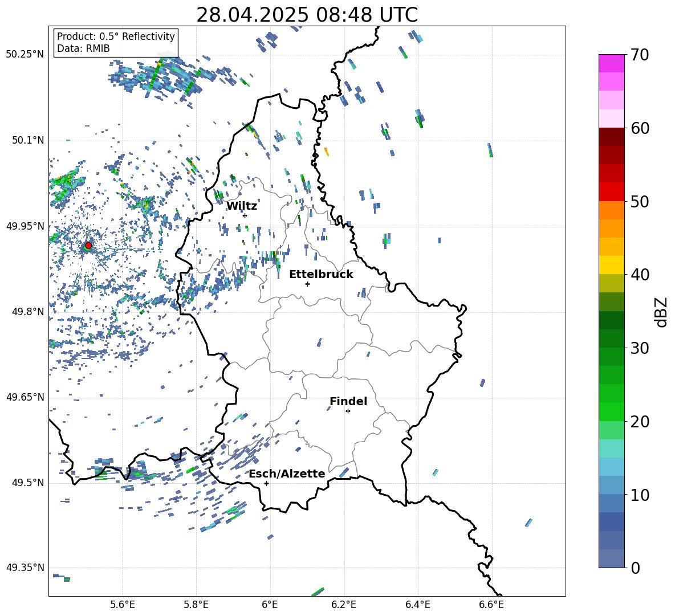
Task: Click the magenta swatch atop the colorbar
Action: coord(612,64)
